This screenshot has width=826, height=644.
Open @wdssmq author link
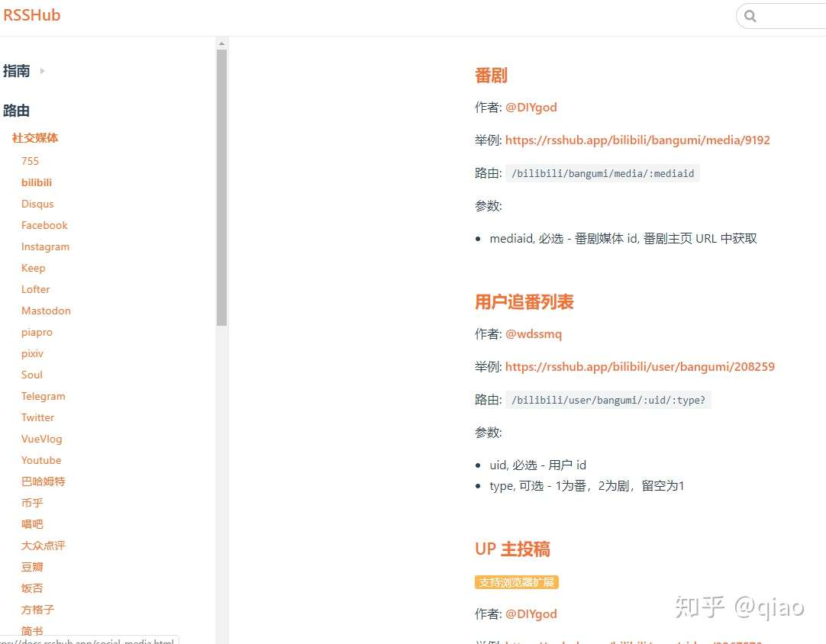pyautogui.click(x=534, y=334)
